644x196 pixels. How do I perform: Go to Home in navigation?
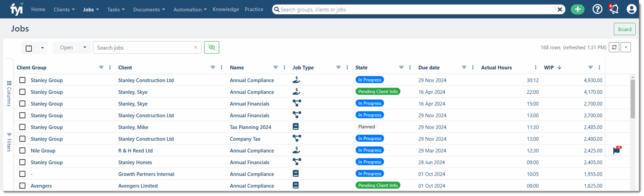(38, 9)
